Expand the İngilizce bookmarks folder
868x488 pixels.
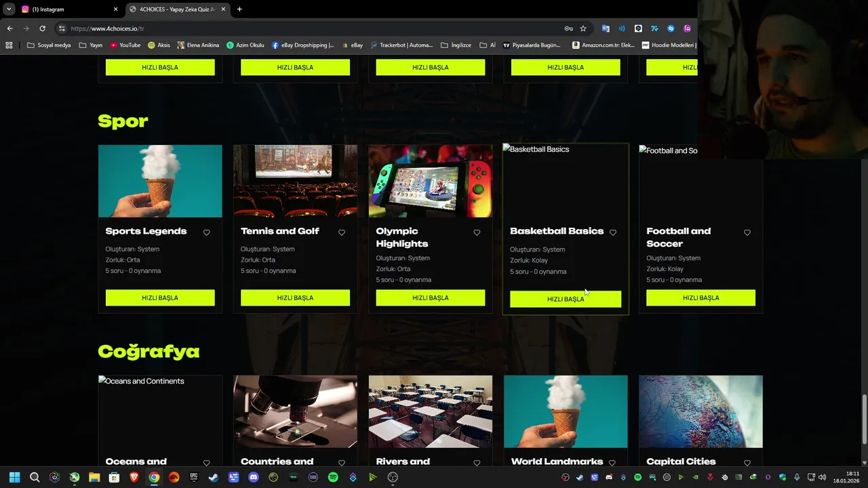pyautogui.click(x=456, y=45)
